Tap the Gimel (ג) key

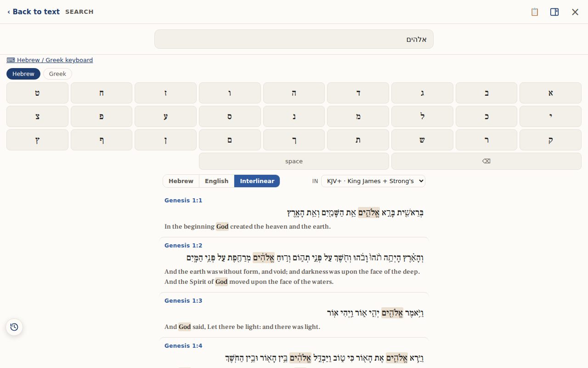point(422,93)
